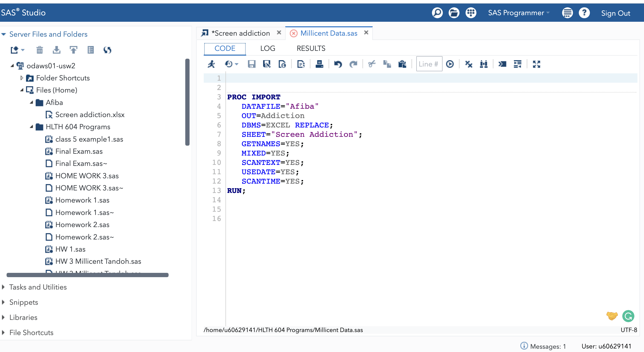Screen dimensions: 644x352
Task: Switch the editor to full screen mode
Action: click(x=536, y=64)
